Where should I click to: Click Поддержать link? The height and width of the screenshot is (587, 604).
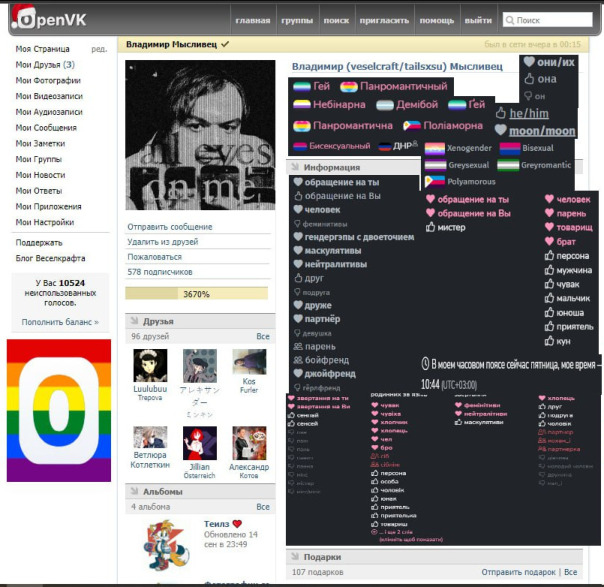click(x=39, y=243)
